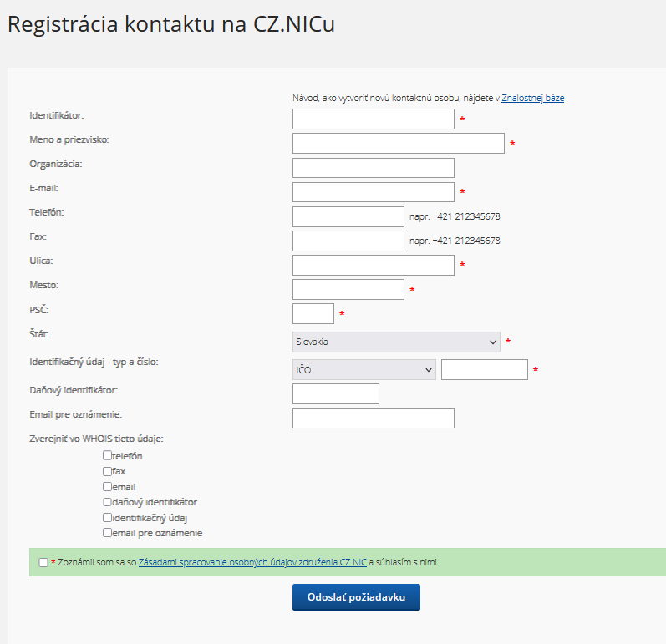
Task: Tick the identifikačný údaj checkbox
Action: (107, 518)
